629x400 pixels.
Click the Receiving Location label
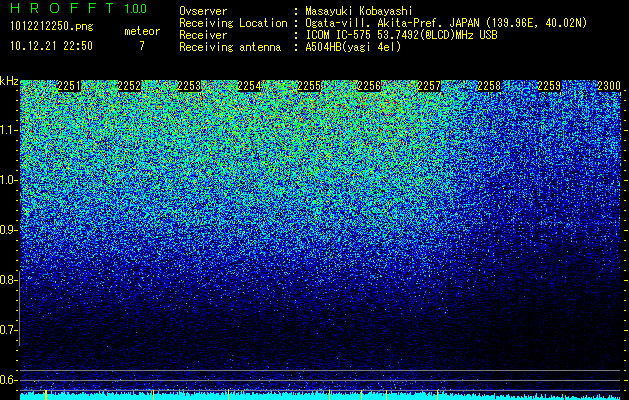(x=233, y=24)
